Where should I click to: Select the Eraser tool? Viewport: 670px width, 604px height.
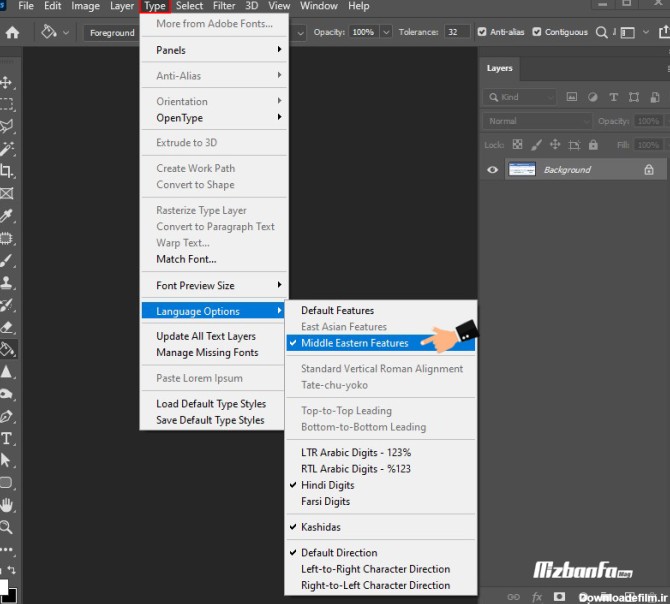click(x=7, y=327)
